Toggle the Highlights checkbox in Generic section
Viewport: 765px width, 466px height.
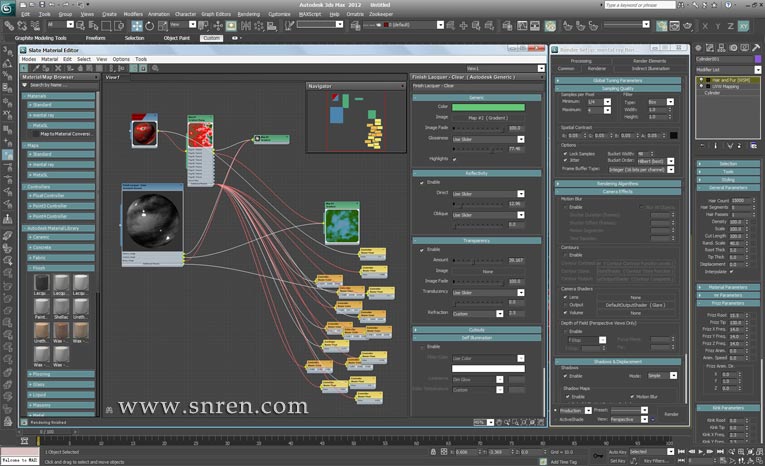pyautogui.click(x=455, y=159)
